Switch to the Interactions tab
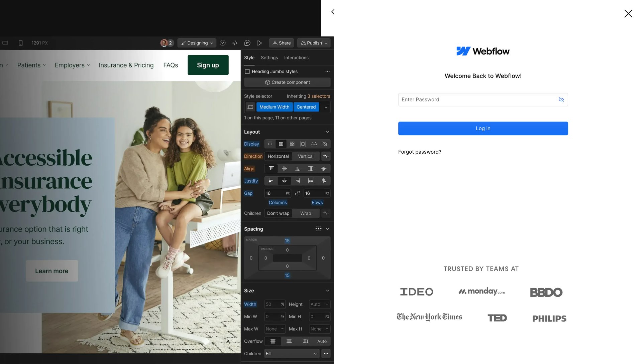The image size is (642, 364). coord(296,57)
